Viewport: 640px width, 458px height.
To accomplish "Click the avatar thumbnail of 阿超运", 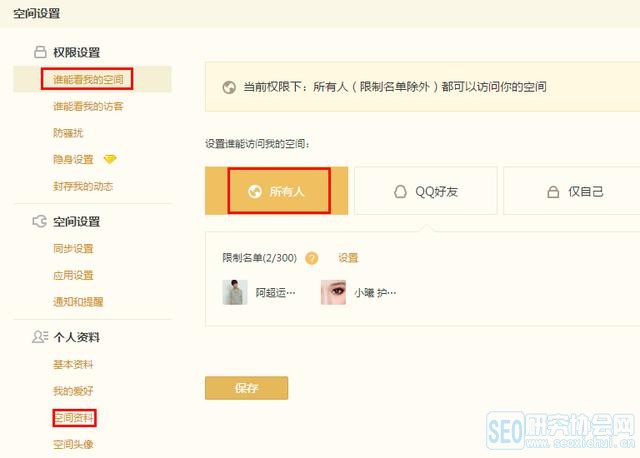I will click(235, 292).
